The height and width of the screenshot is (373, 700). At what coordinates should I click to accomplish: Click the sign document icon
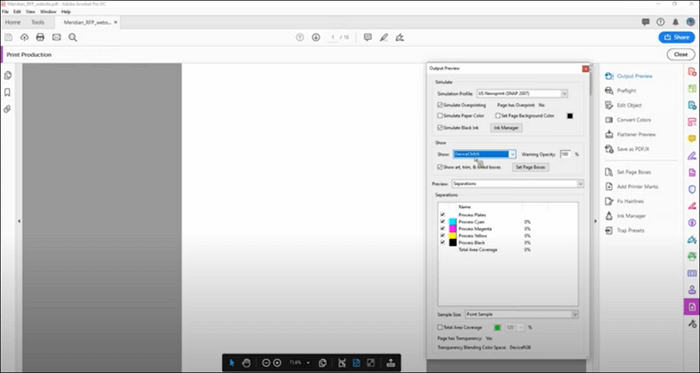click(400, 37)
